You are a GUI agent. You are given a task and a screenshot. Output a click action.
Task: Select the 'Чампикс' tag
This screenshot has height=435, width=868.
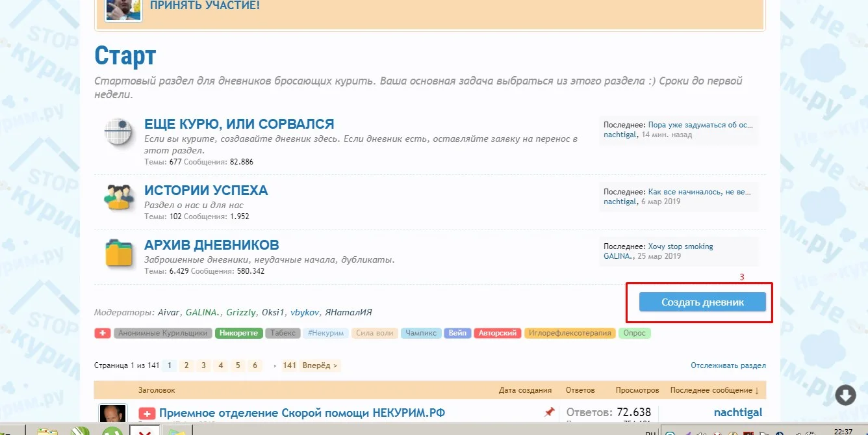click(421, 333)
